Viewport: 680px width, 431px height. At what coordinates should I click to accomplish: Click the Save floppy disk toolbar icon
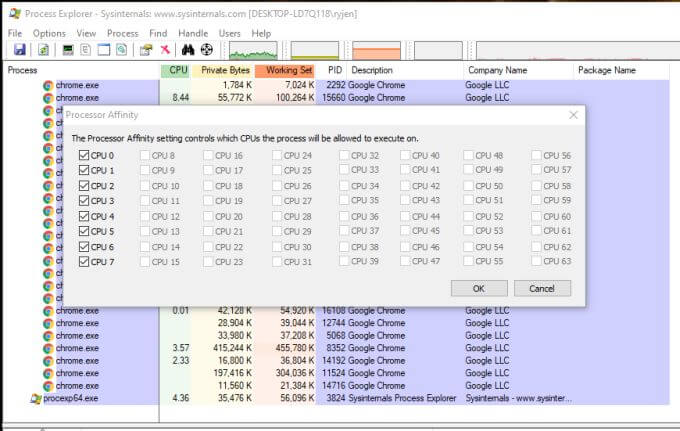20,50
